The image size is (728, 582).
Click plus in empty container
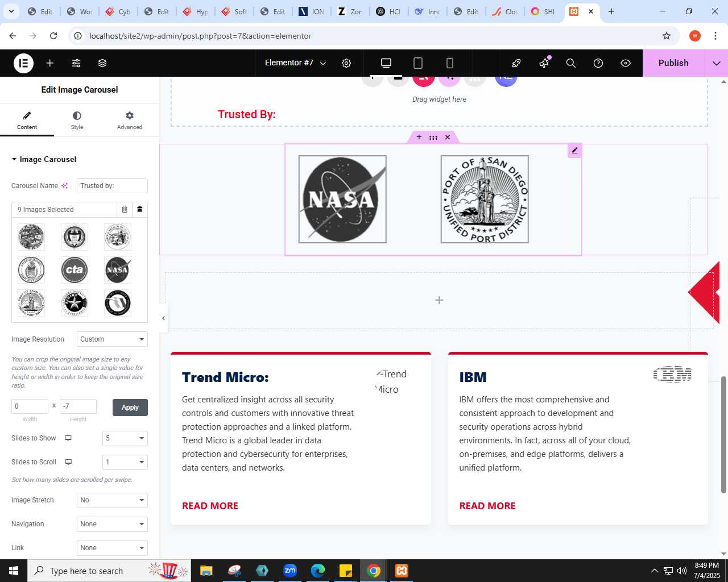point(439,300)
